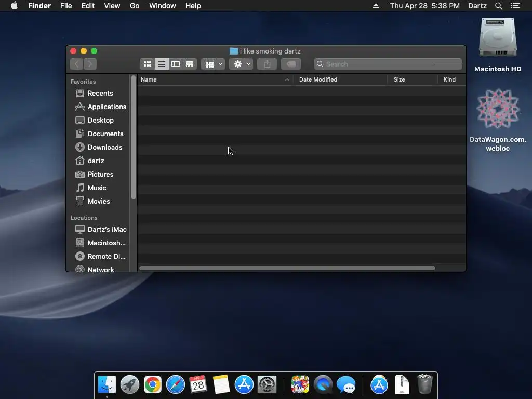Go forward with the right arrow button
This screenshot has height=399, width=532.
tap(90, 64)
